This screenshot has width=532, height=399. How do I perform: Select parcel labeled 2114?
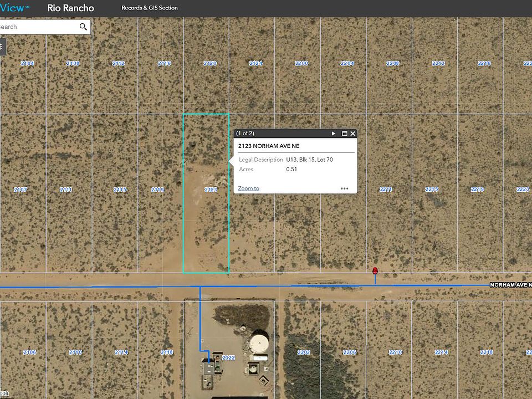point(121,352)
